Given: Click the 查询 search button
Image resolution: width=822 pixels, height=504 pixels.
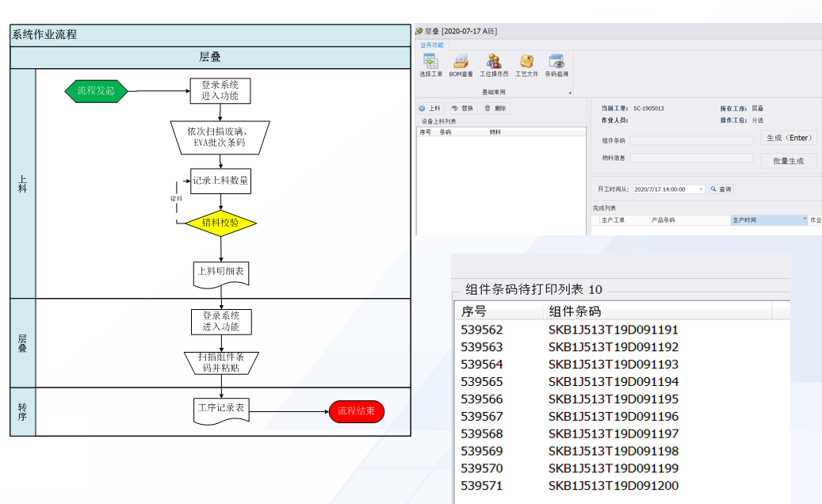Looking at the screenshot, I should tap(721, 189).
